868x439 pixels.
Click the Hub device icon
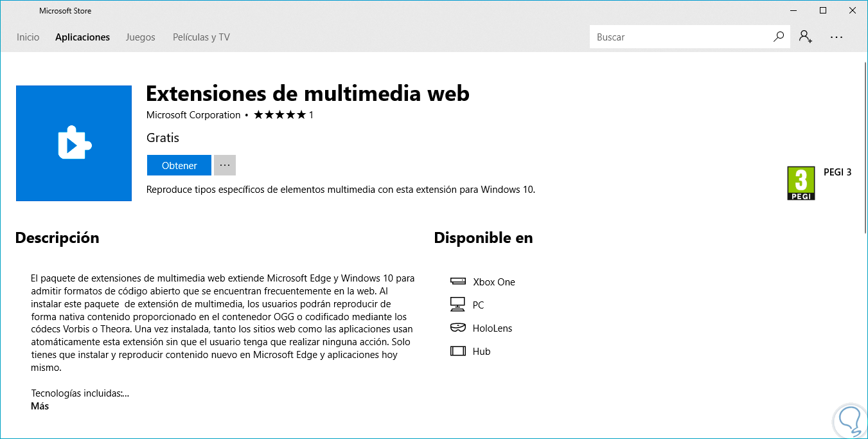457,351
